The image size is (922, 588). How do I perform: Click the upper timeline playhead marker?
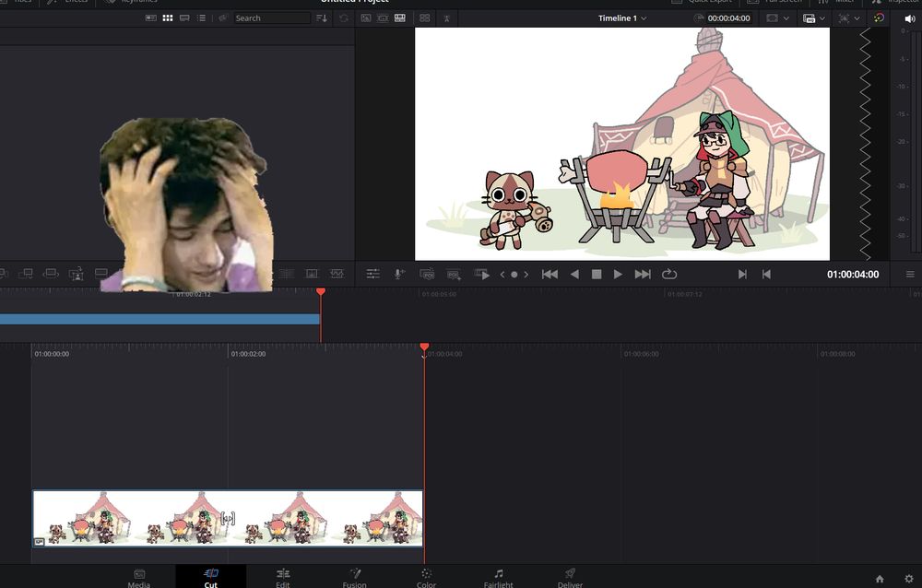[x=321, y=291]
